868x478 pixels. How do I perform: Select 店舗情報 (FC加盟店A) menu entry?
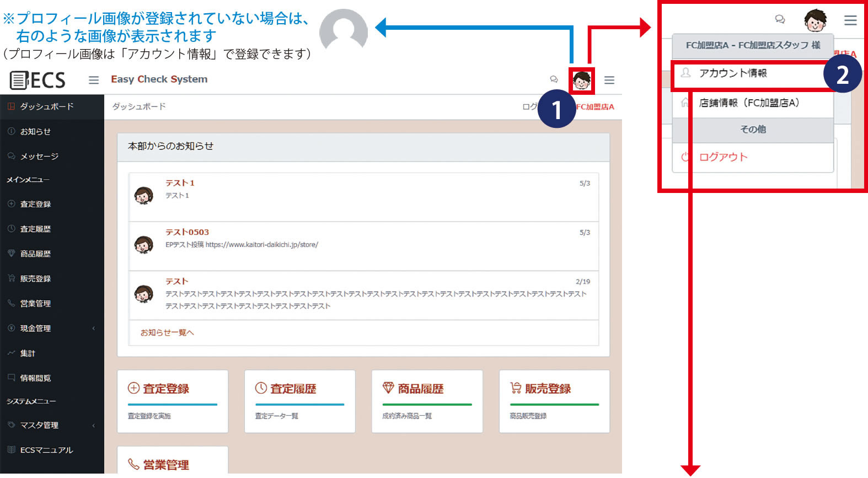pyautogui.click(x=749, y=103)
